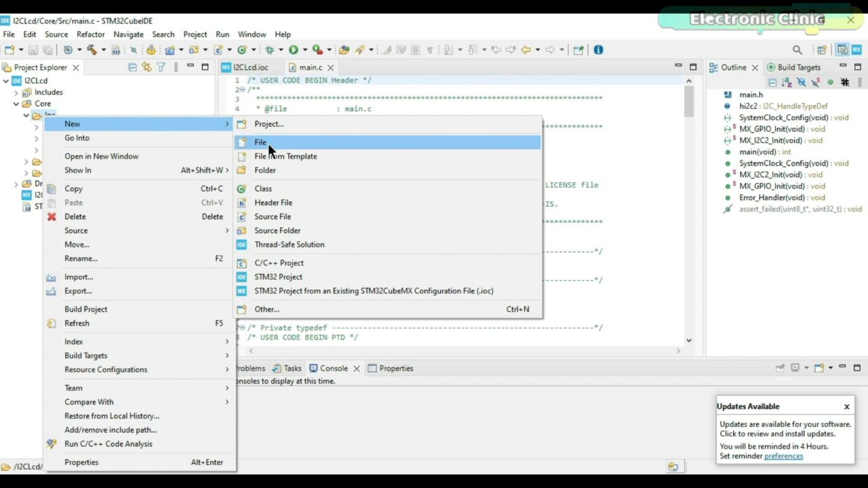Click the Thread-Safe Solution IDE icon
Screen dimensions: 868x488
click(x=241, y=245)
